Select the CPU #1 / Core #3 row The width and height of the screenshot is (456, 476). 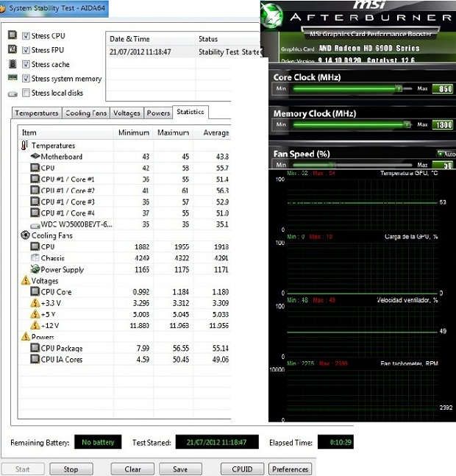click(x=124, y=202)
